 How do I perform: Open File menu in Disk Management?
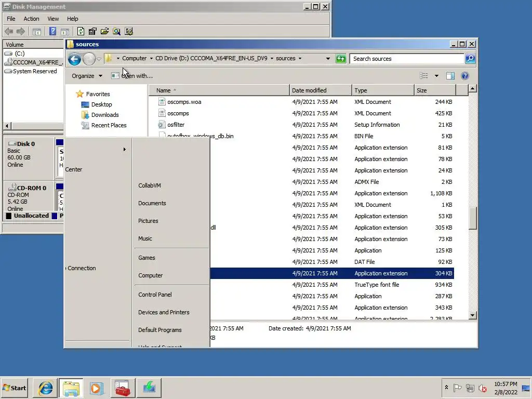point(11,19)
